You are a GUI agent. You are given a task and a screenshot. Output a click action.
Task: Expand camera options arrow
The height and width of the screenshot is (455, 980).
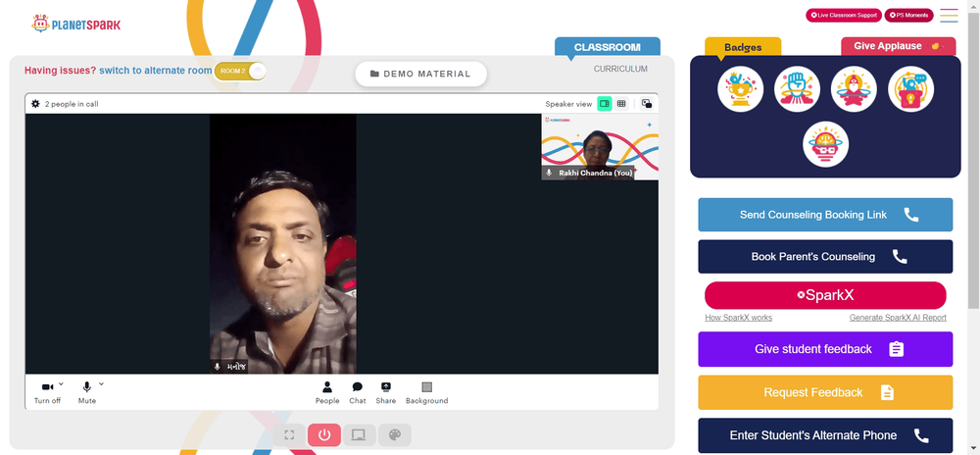61,383
